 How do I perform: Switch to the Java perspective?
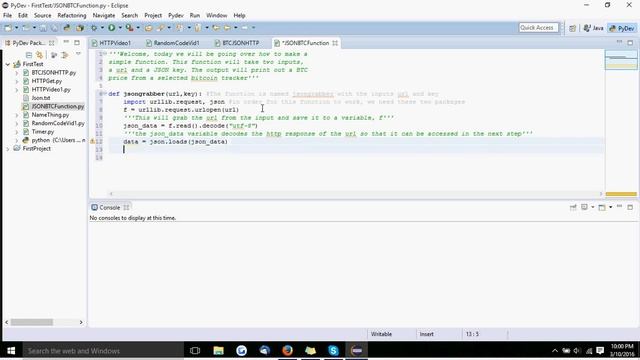pos(593,28)
